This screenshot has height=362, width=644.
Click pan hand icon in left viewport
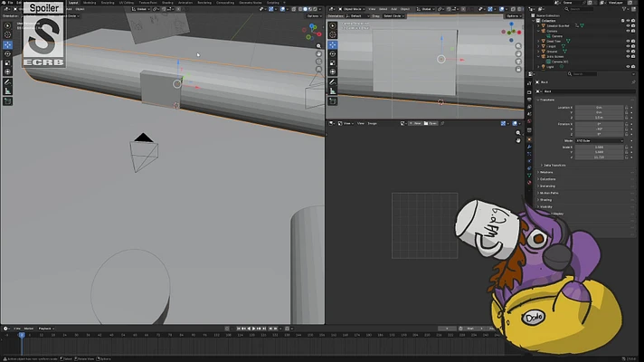click(318, 53)
